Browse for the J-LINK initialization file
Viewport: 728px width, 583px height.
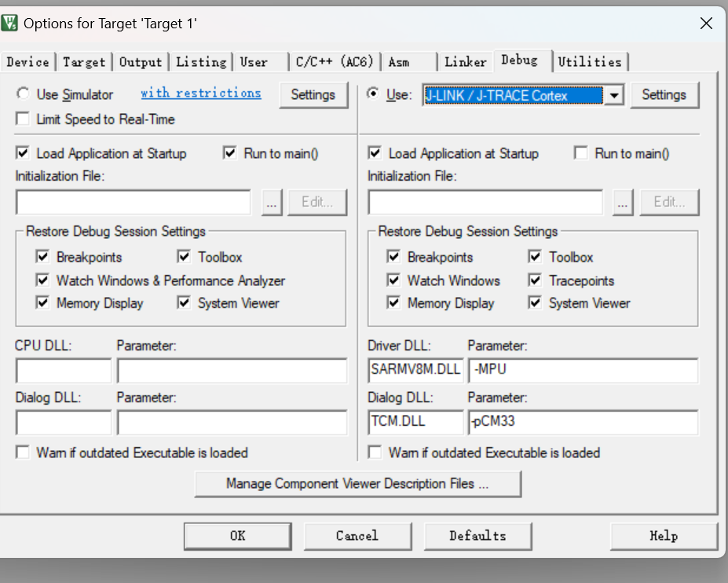[x=623, y=202]
